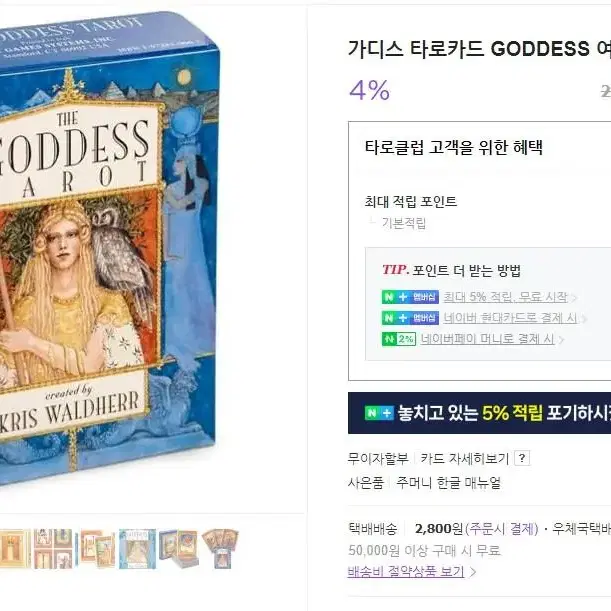Screen dimensions: 611x611
Task: Click the 가디스 타로카드 GODDESS product title
Action: click(479, 49)
